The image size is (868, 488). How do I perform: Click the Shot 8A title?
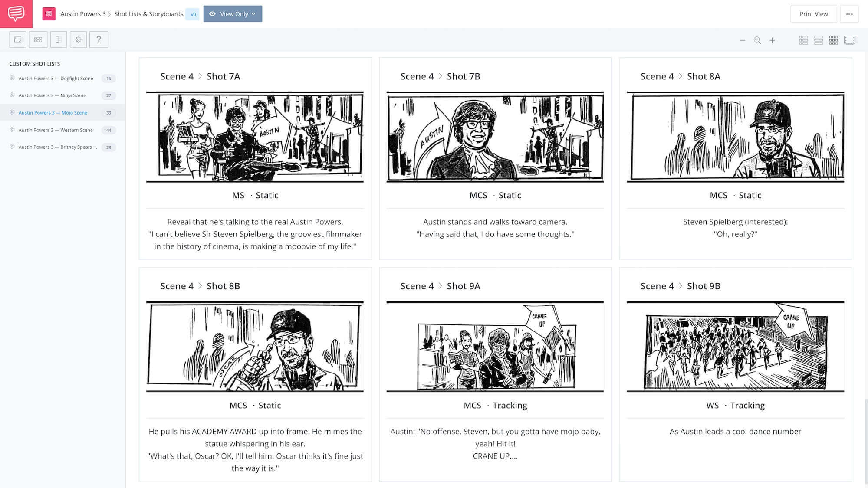coord(704,76)
